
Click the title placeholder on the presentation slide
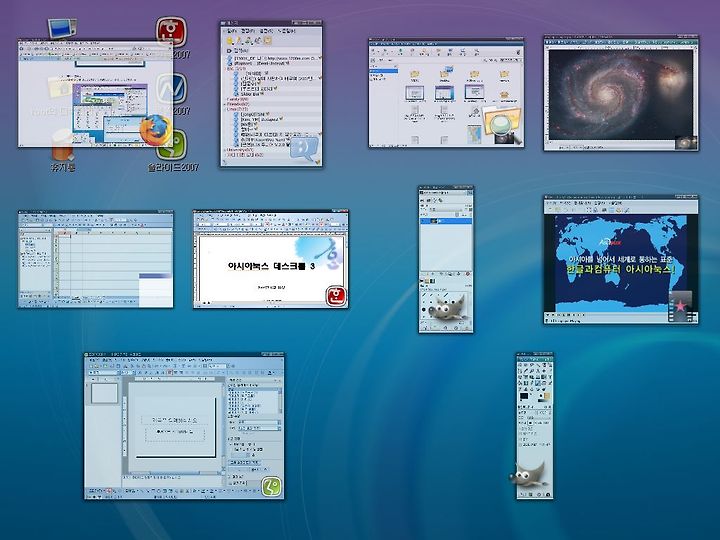[175, 420]
